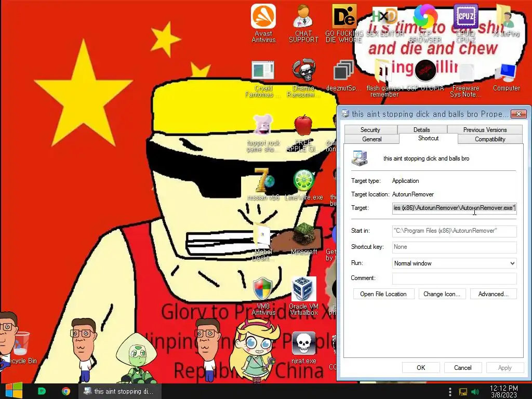Show hidden tray icons via dots

coord(450,392)
